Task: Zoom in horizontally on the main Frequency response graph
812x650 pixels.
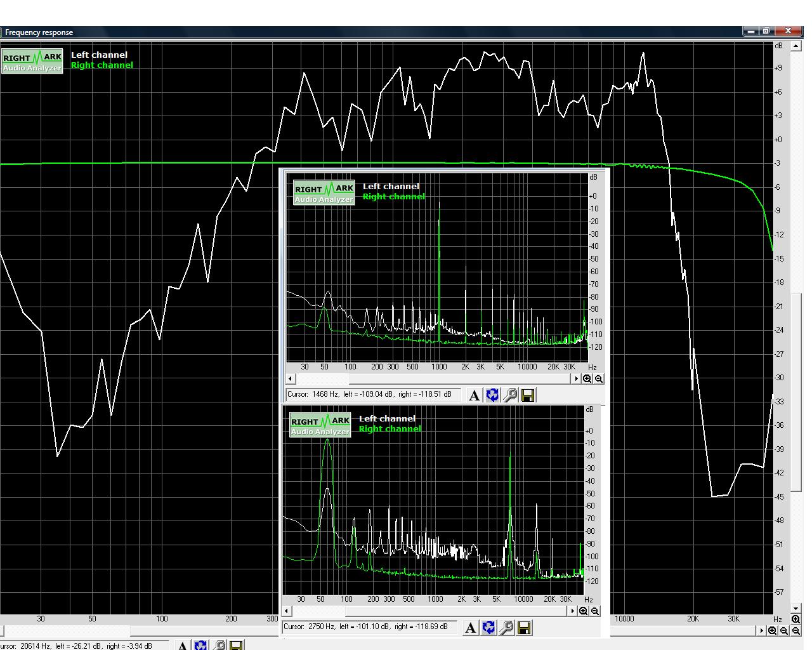Action: [773, 631]
